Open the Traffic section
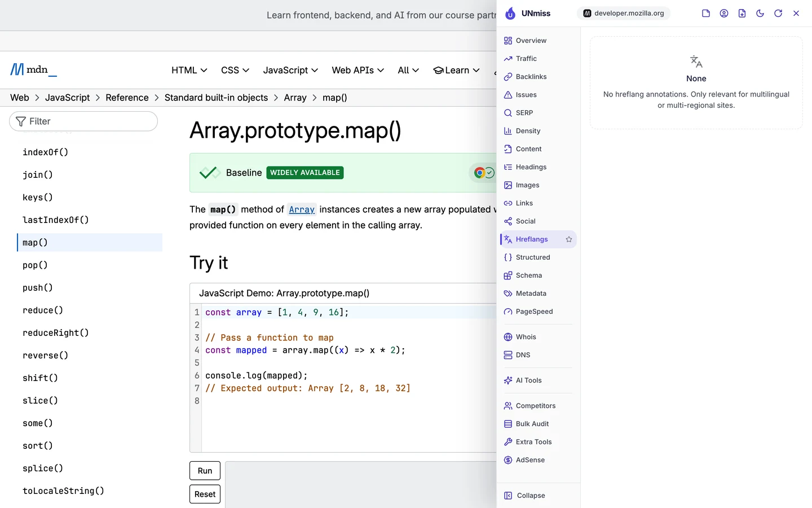 point(538,59)
